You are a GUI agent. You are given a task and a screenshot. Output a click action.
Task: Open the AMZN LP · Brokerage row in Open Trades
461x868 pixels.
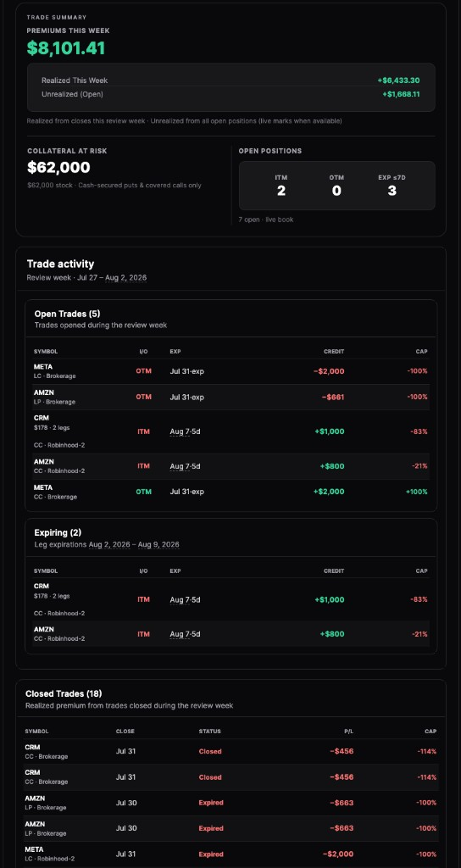(x=230, y=397)
